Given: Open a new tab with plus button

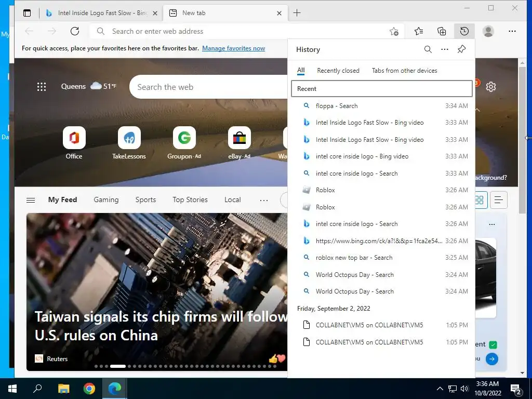Looking at the screenshot, I should (x=297, y=13).
